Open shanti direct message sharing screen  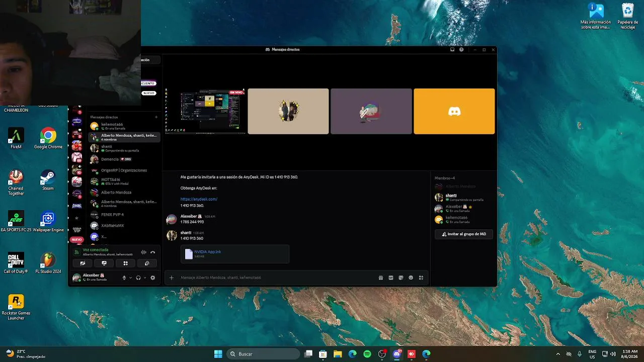(124, 148)
